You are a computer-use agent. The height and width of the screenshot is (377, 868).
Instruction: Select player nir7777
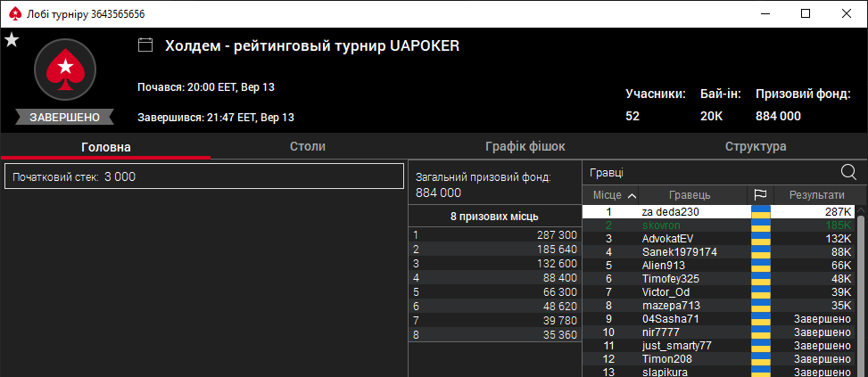[x=718, y=332]
